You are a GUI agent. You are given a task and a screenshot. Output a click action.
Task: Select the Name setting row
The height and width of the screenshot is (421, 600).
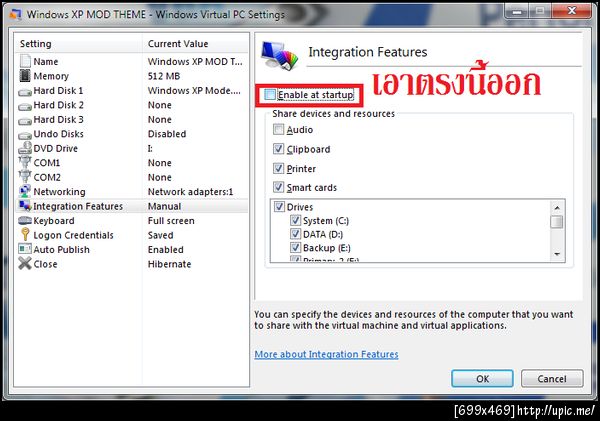[x=132, y=61]
